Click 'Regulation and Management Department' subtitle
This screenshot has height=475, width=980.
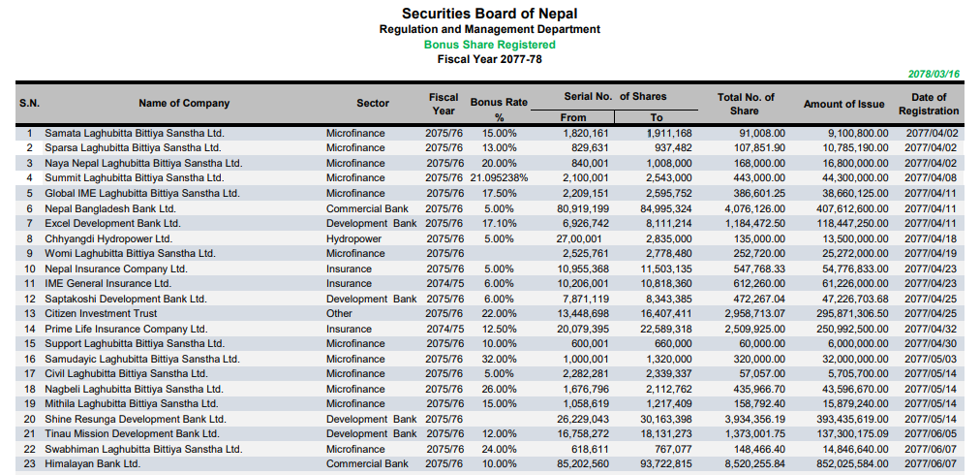pos(489,29)
